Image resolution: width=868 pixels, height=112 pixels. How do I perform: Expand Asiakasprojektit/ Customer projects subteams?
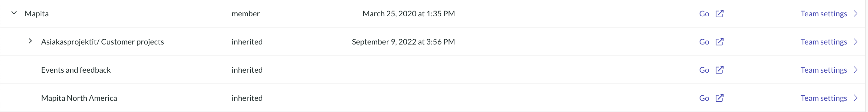(x=30, y=41)
